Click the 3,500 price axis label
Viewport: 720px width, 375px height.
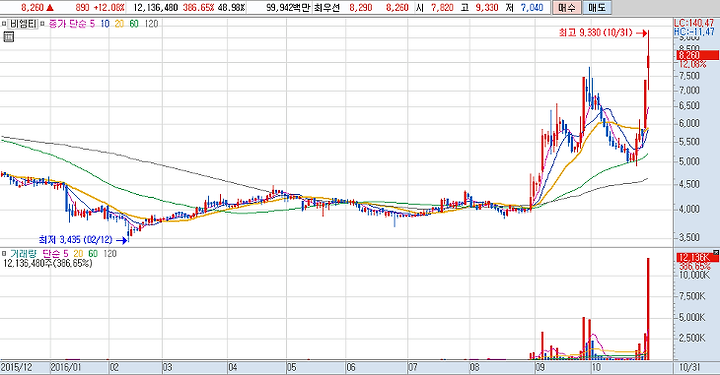tap(690, 238)
